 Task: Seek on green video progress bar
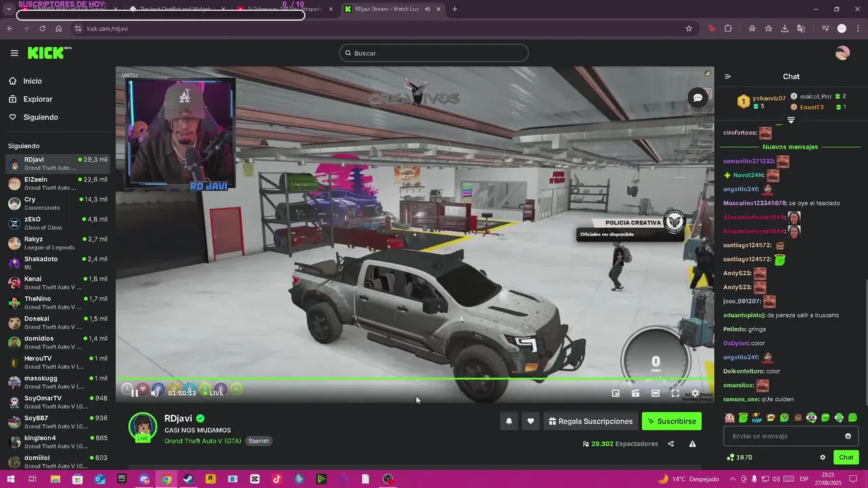pyautogui.click(x=414, y=379)
